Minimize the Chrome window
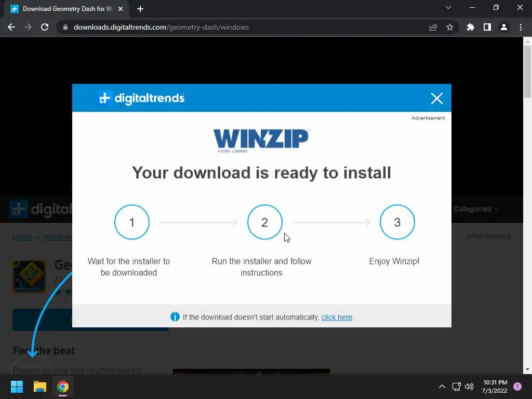Screen dimensions: 532x399 coord(472,7)
